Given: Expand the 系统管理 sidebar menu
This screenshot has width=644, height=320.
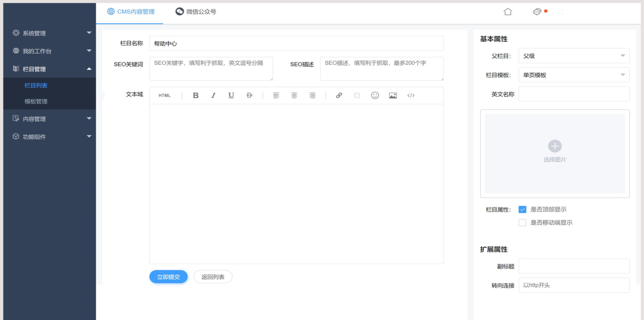Looking at the screenshot, I should pyautogui.click(x=50, y=33).
